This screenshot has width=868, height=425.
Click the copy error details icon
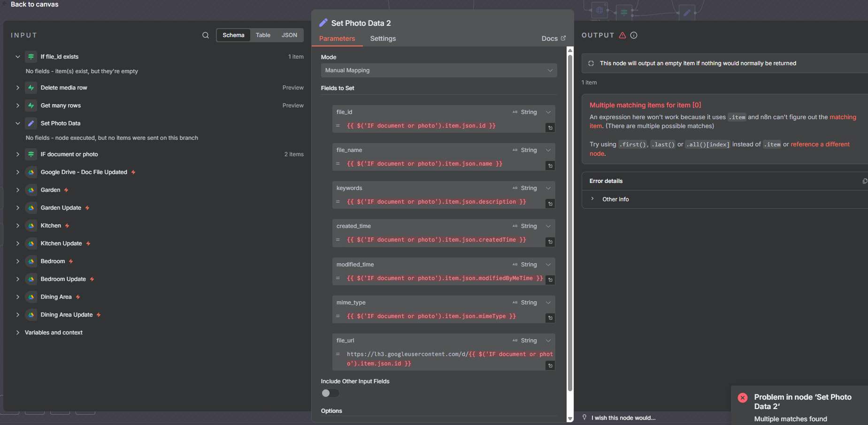point(865,181)
